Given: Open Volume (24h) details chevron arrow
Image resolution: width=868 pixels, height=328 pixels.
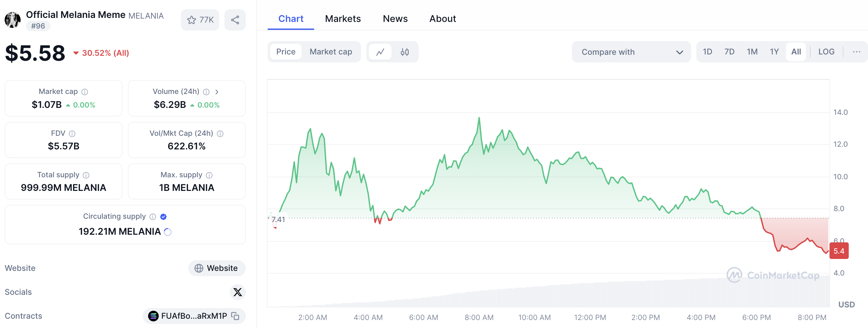Looking at the screenshot, I should (x=217, y=92).
